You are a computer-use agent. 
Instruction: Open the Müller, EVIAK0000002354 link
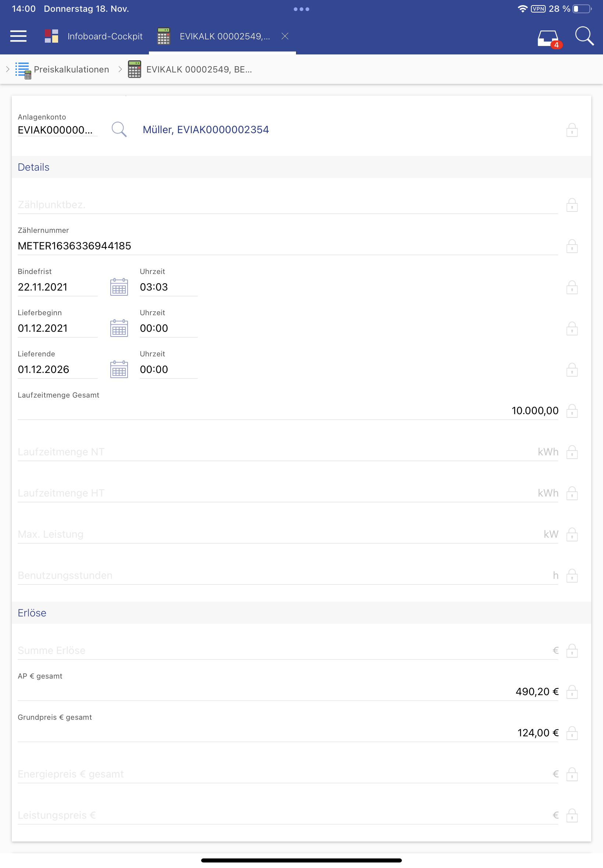[x=206, y=129]
